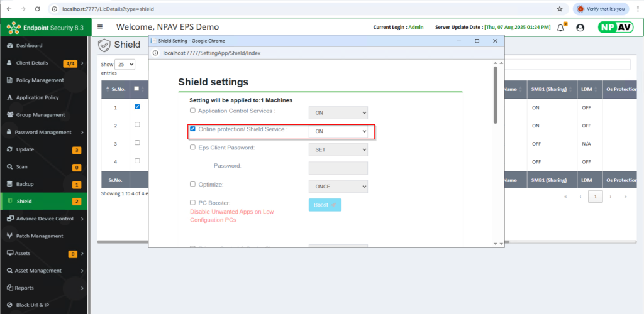Open Online protection ON dropdown

[x=338, y=131]
